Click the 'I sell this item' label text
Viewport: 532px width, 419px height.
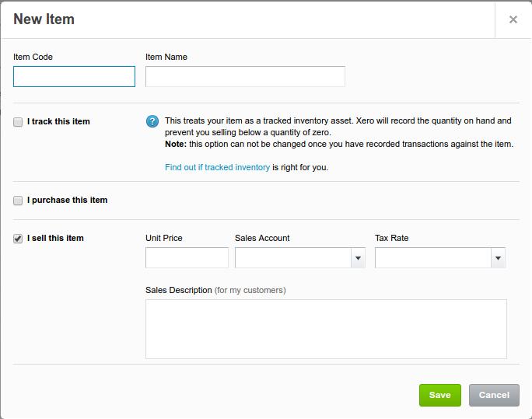[55, 238]
